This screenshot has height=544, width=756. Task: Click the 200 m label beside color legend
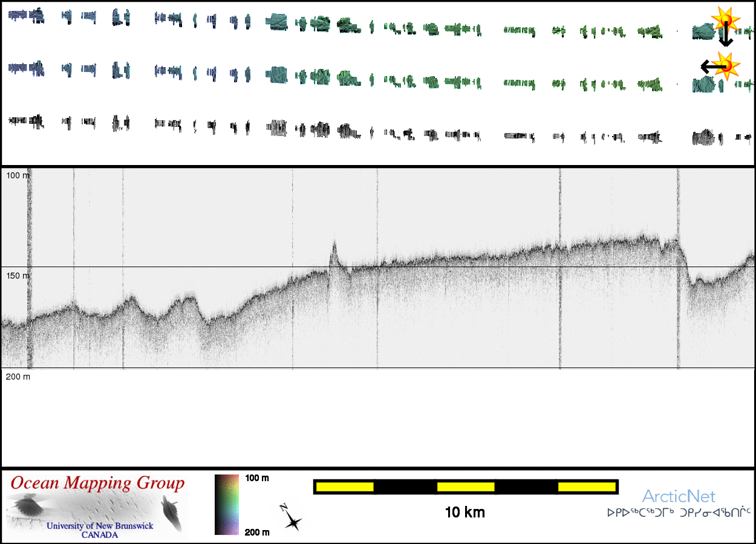(257, 532)
